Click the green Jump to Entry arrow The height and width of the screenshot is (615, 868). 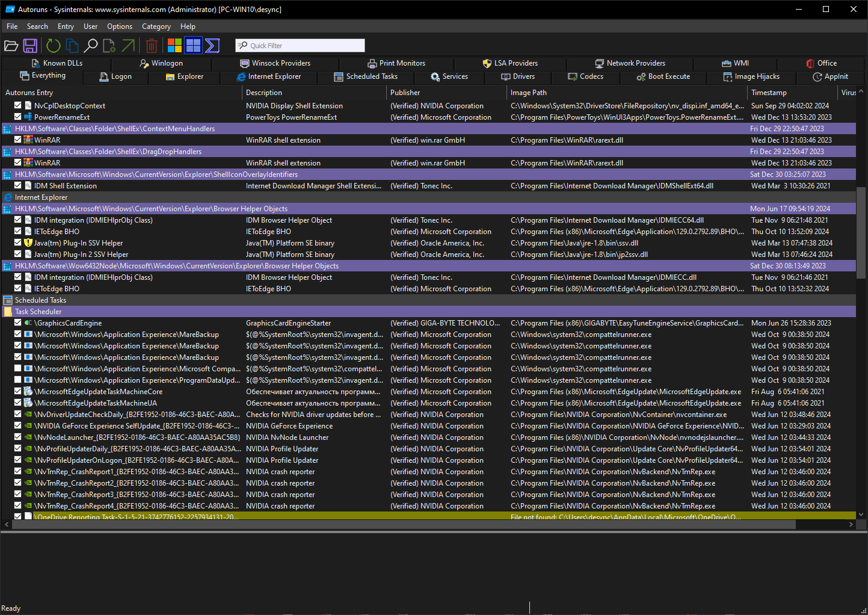[x=128, y=46]
